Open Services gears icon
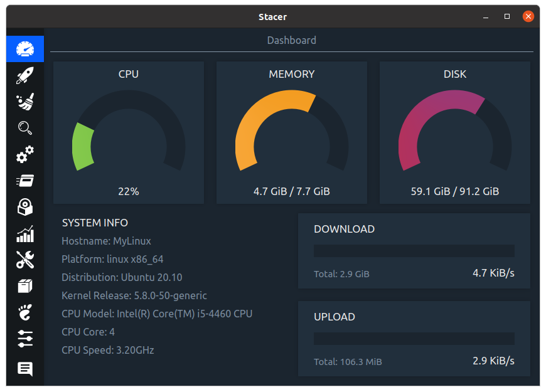This screenshot has height=392, width=546. (25, 154)
